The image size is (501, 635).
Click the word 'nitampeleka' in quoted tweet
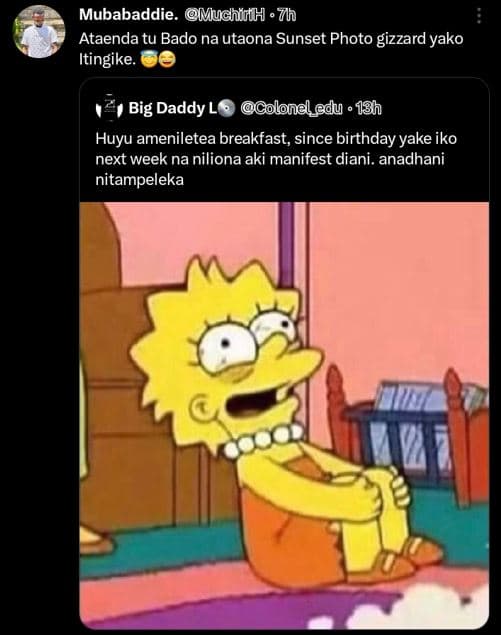(140, 180)
